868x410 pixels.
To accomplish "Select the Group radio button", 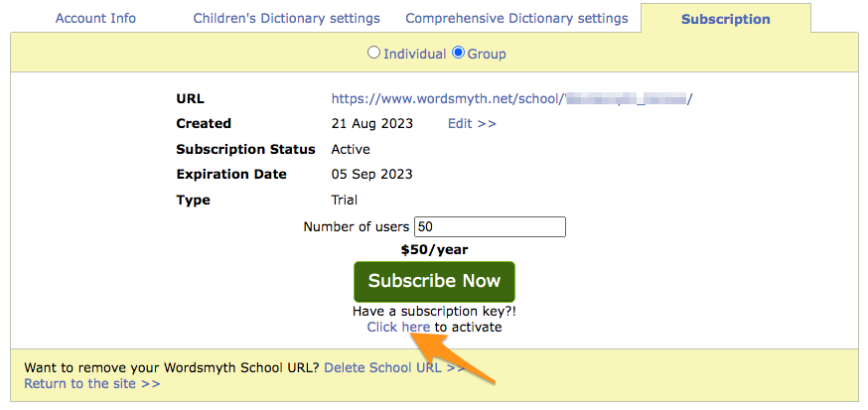I will pyautogui.click(x=459, y=53).
